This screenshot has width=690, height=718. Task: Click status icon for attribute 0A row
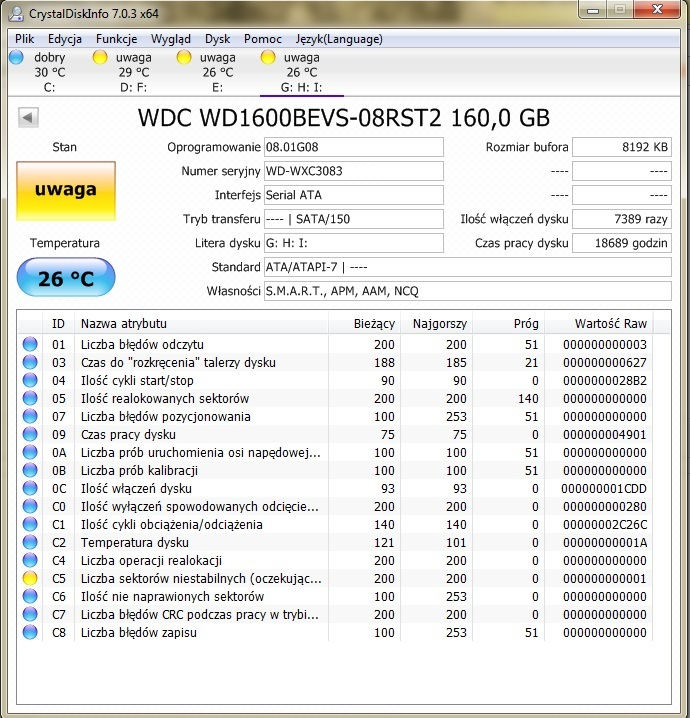tap(30, 452)
